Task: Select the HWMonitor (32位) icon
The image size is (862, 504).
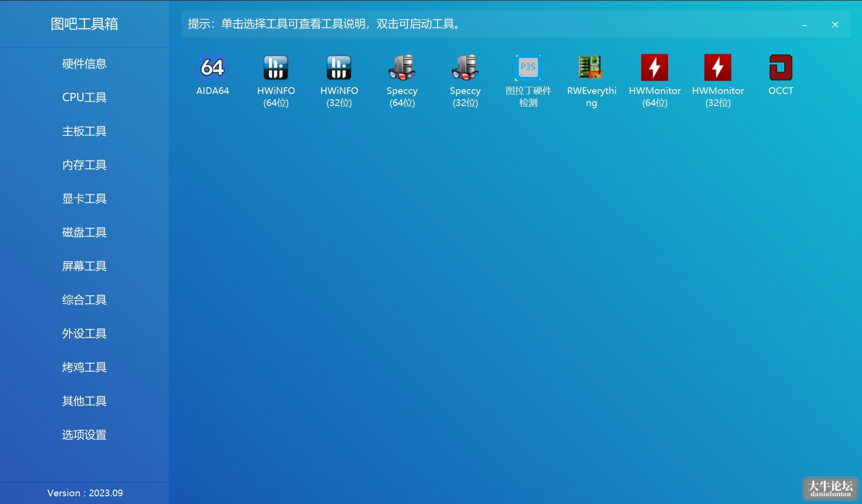Action: click(718, 67)
